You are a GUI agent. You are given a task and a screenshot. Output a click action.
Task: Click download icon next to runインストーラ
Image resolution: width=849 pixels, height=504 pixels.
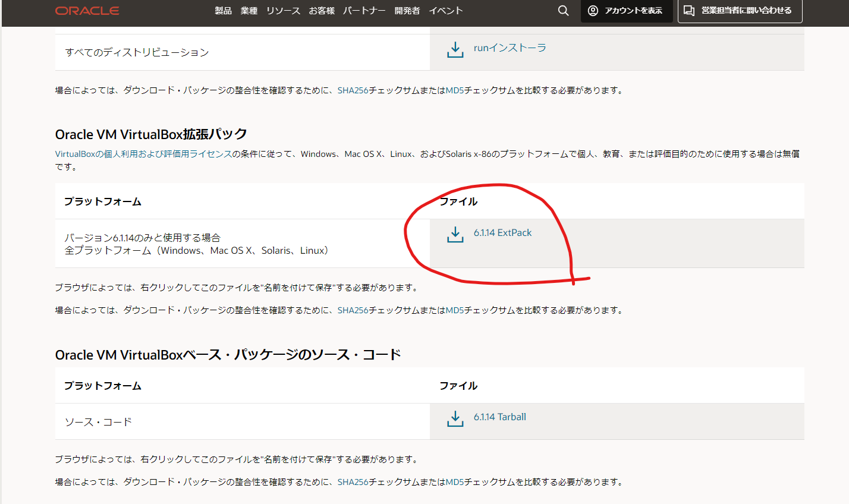tap(455, 49)
